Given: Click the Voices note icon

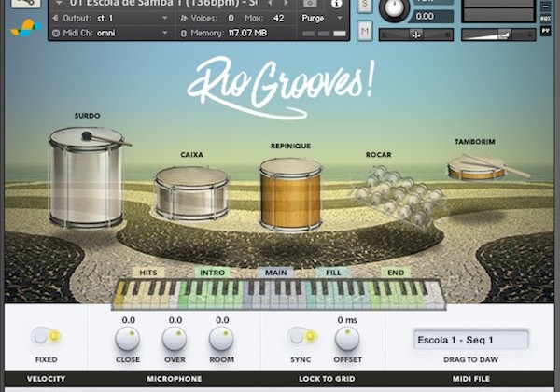Looking at the screenshot, I should pyautogui.click(x=184, y=19).
